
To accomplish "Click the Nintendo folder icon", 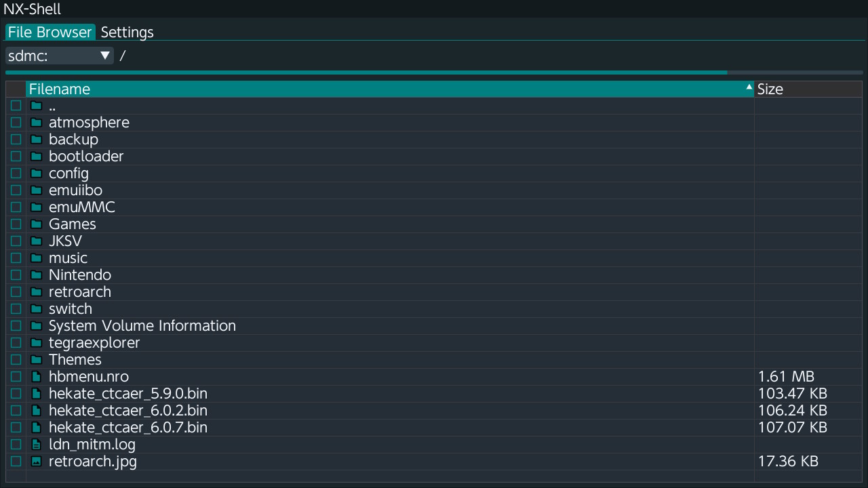I will coord(37,275).
